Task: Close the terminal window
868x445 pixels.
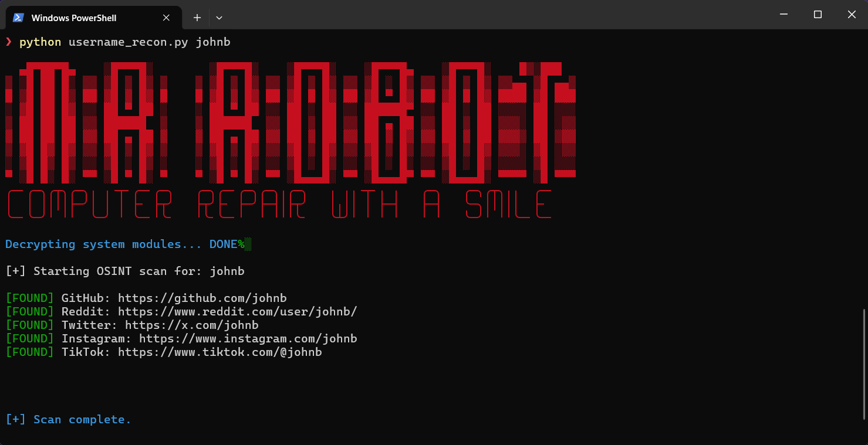Action: pyautogui.click(x=852, y=14)
